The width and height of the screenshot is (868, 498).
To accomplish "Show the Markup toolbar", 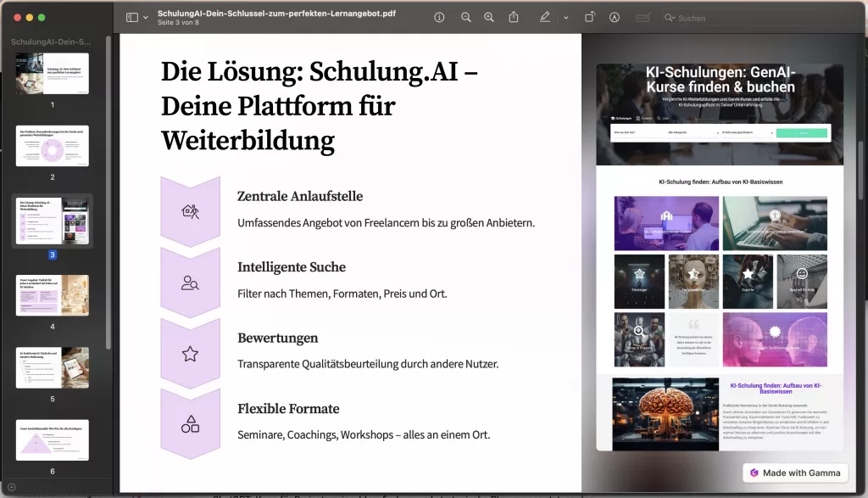I will point(615,17).
